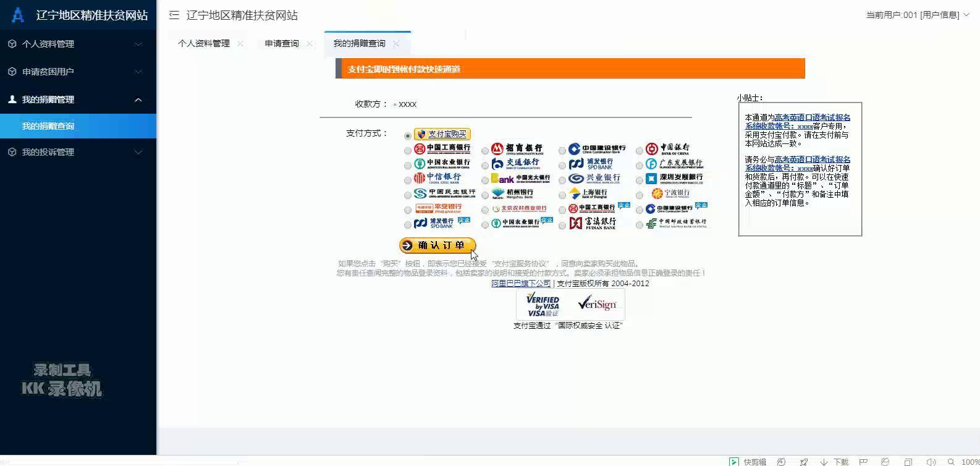The width and height of the screenshot is (980, 466).
Task: Click the cube icon next to 申请贫困用户
Action: tap(12, 72)
